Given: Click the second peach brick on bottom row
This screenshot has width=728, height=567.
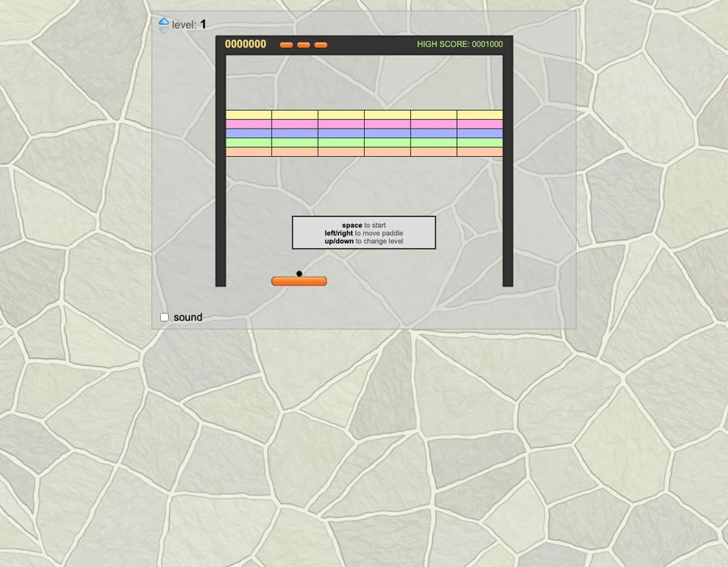Looking at the screenshot, I should point(294,152).
